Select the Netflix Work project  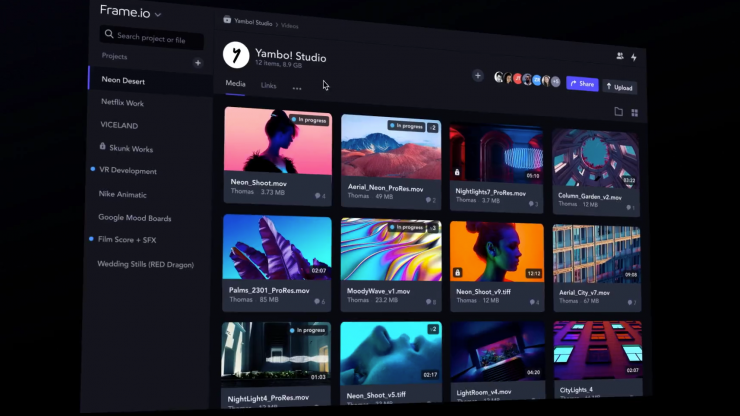click(x=122, y=102)
